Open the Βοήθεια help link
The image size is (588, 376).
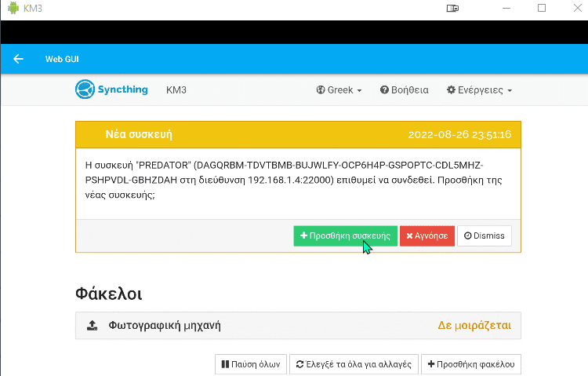tap(405, 90)
